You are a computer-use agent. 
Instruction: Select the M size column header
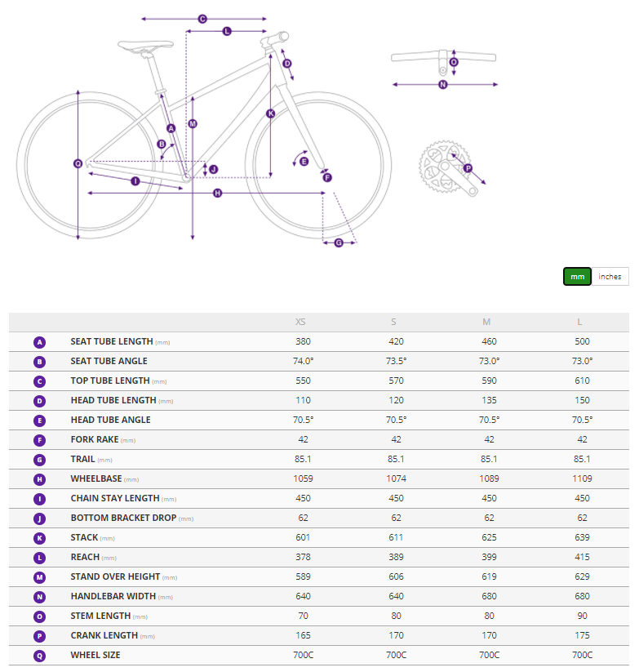(489, 322)
